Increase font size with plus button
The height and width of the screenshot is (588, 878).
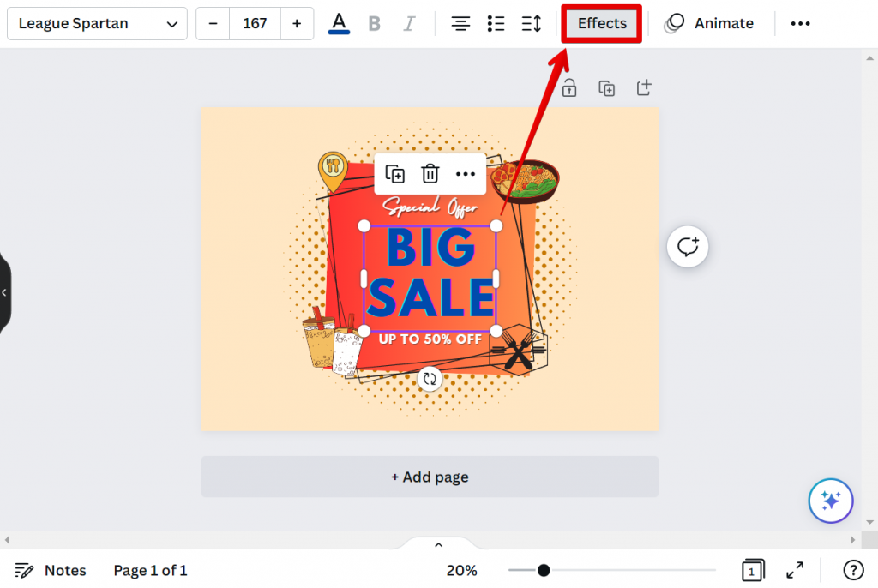(297, 24)
